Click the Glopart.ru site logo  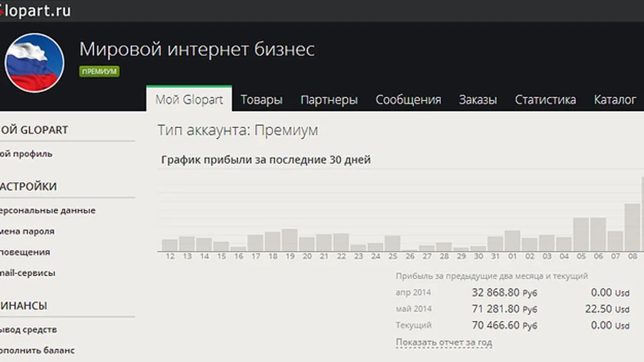(x=35, y=10)
